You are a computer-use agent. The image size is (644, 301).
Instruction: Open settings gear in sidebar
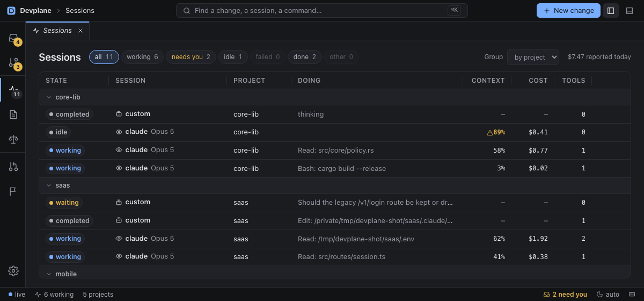point(13,271)
